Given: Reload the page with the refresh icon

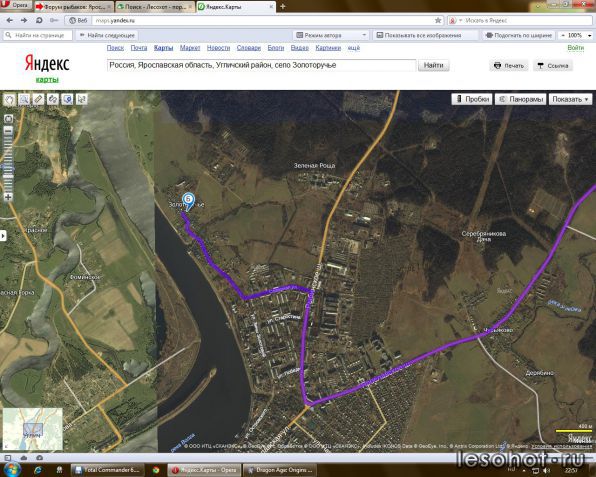Looking at the screenshot, I should coord(39,21).
